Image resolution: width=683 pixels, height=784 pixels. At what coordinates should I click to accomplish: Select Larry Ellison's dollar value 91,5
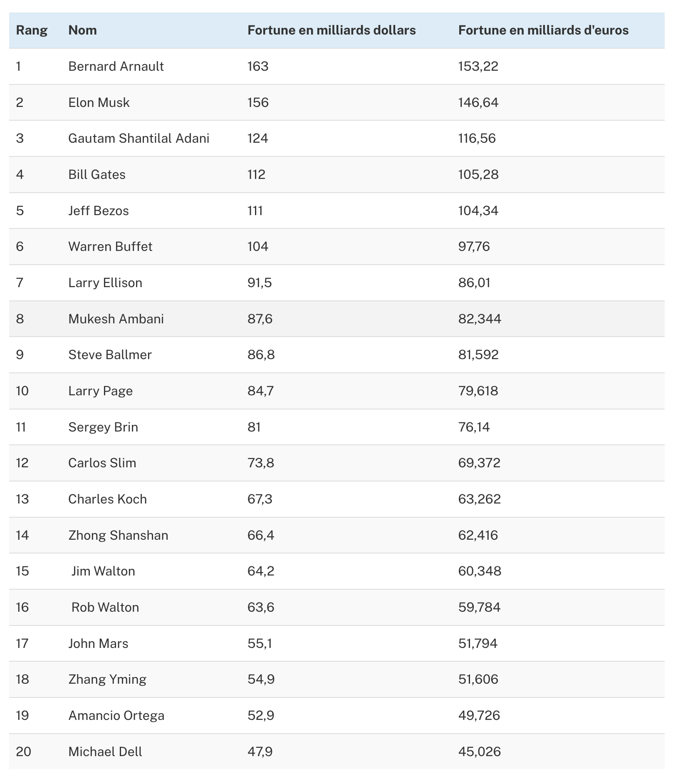click(x=260, y=283)
